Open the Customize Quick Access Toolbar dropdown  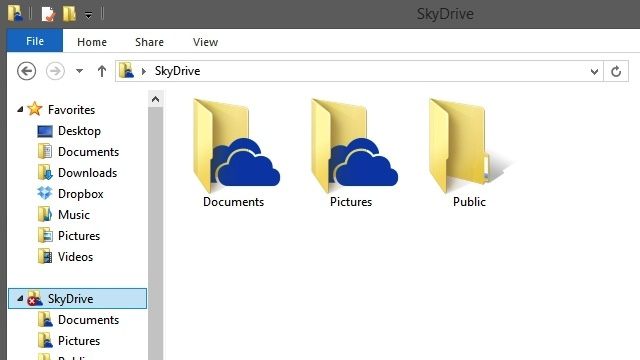[x=88, y=15]
